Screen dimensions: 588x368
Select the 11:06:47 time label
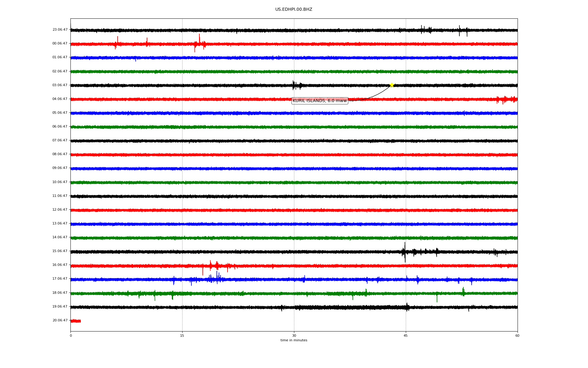pos(60,196)
